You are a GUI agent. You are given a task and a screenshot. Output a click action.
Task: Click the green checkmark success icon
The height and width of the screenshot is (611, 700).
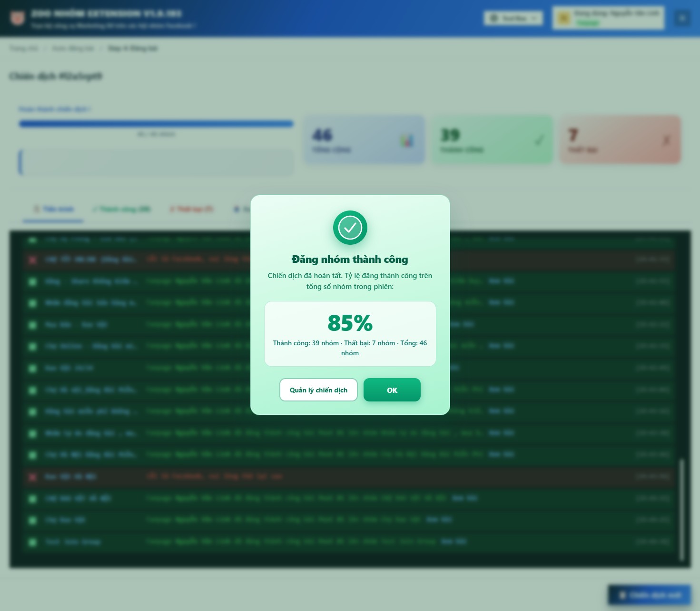[350, 228]
